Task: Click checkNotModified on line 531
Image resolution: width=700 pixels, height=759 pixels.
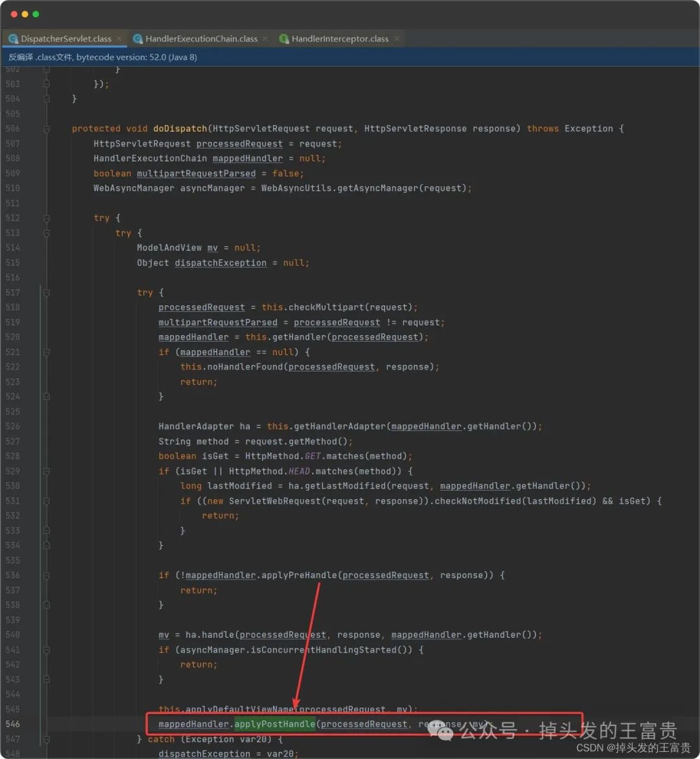Action: 478,501
